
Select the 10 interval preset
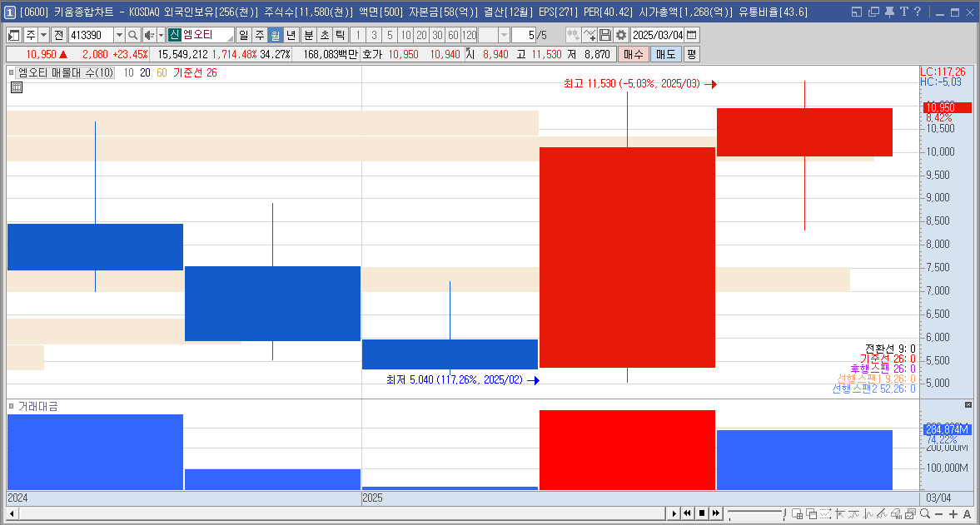click(405, 36)
